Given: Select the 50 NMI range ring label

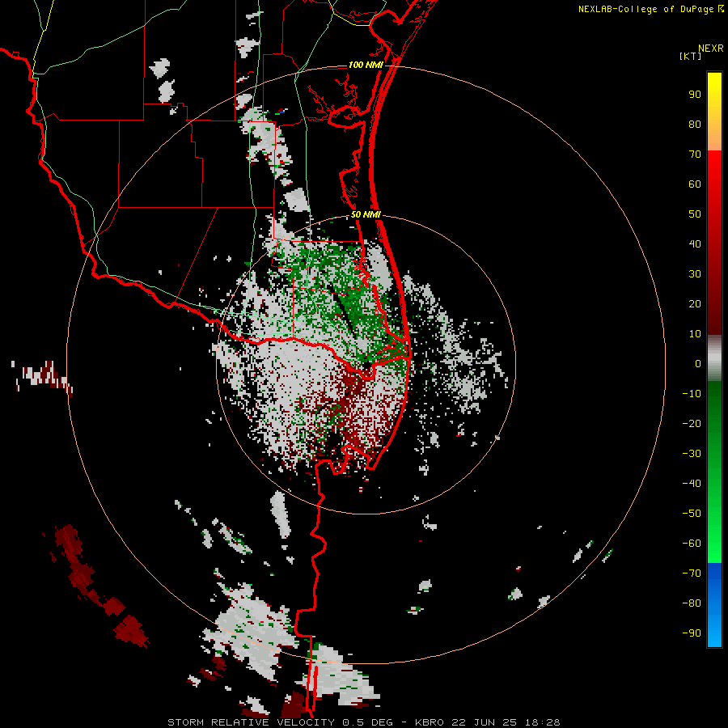Looking at the screenshot, I should (x=366, y=214).
